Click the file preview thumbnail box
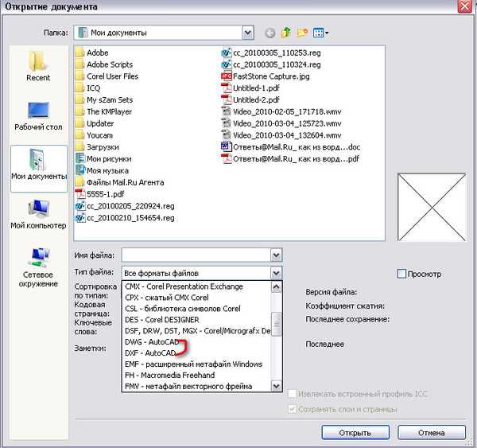 click(432, 207)
